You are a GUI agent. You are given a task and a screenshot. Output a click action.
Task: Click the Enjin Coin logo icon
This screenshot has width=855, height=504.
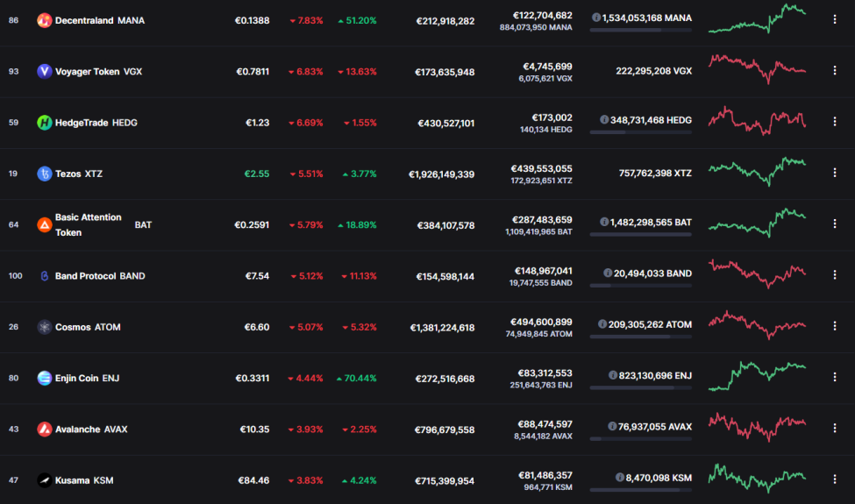pyautogui.click(x=44, y=378)
